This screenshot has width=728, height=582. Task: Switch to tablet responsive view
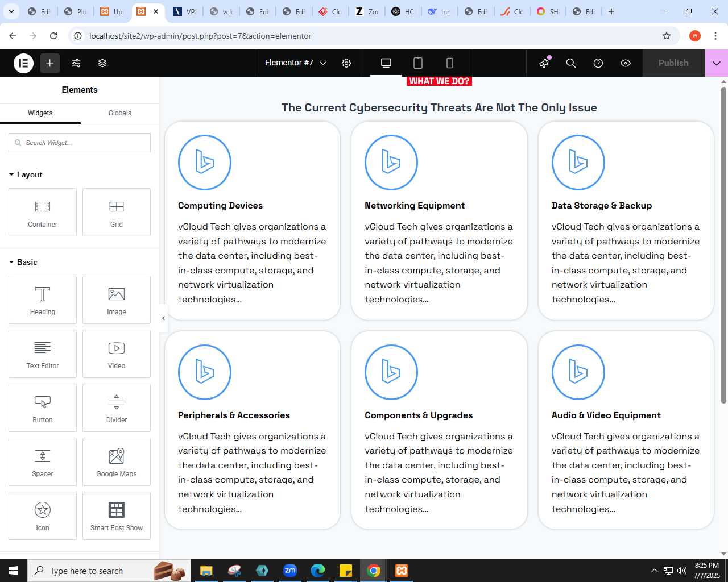[x=418, y=63]
